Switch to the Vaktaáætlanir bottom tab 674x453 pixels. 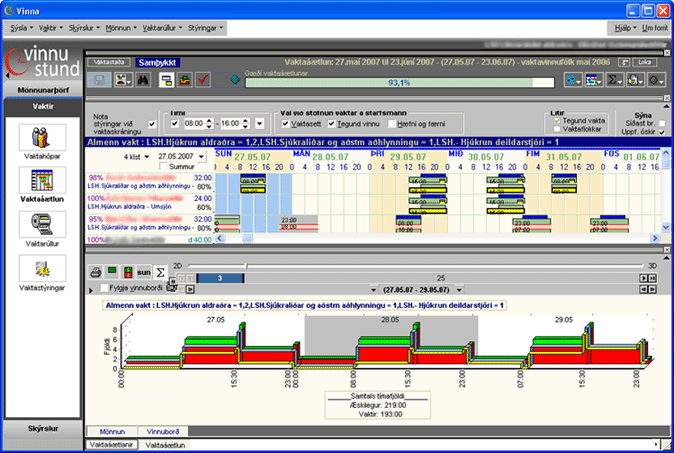(x=111, y=445)
